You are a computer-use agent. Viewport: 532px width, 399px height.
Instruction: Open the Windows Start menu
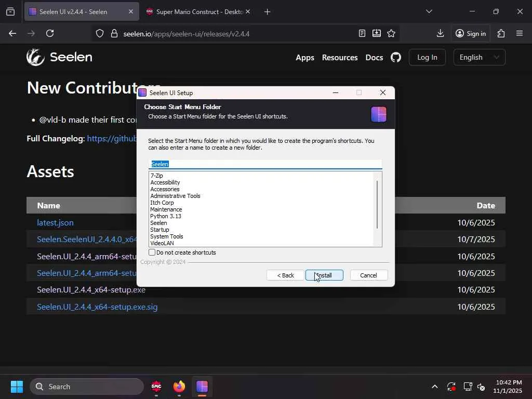pyautogui.click(x=17, y=387)
